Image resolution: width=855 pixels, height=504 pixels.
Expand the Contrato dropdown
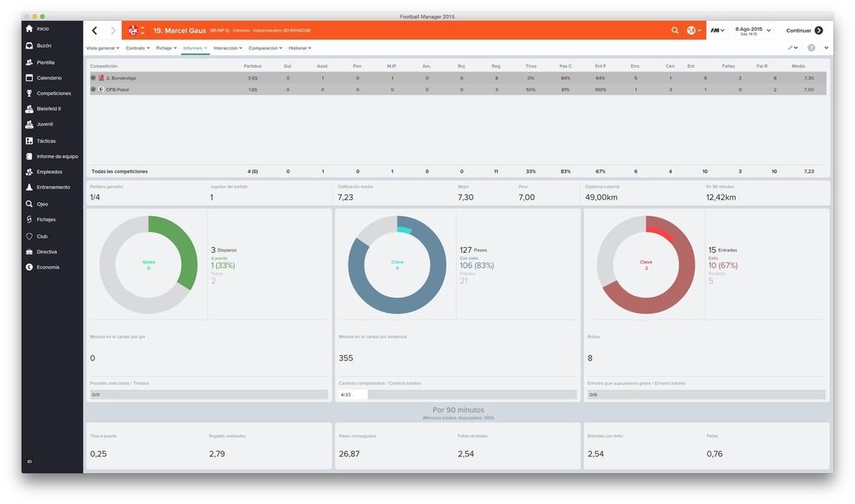pos(138,48)
